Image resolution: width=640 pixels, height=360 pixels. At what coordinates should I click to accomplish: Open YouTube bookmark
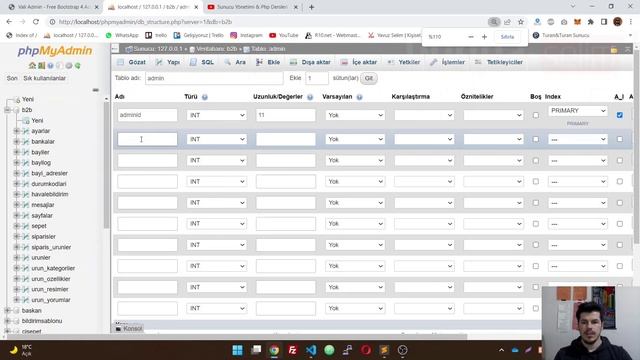click(x=284, y=36)
